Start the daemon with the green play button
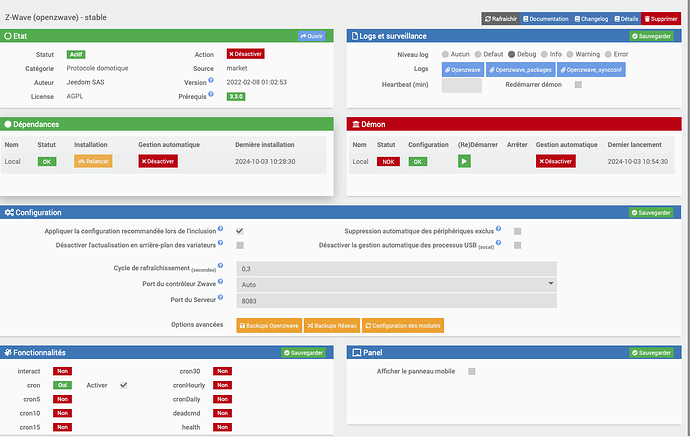The image size is (690, 437). tap(464, 161)
